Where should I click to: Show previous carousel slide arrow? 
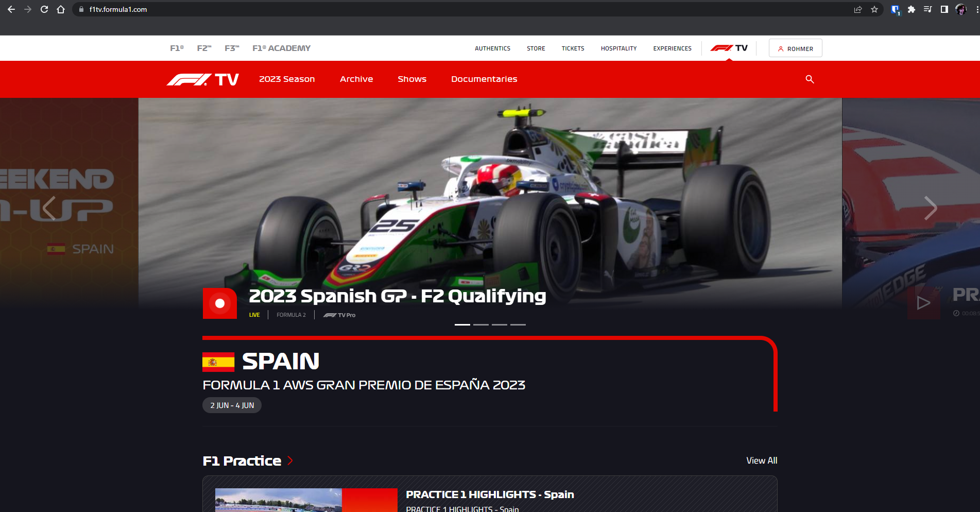coord(49,208)
